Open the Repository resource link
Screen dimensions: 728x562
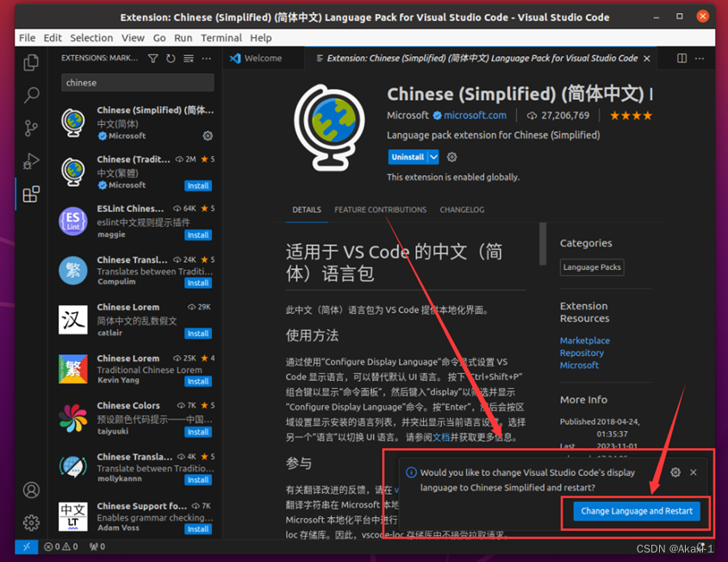click(582, 353)
